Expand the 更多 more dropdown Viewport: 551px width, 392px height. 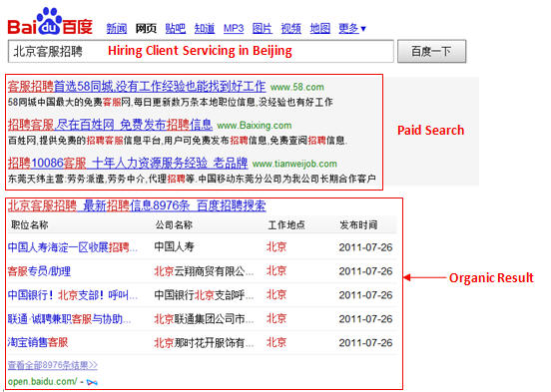(352, 28)
